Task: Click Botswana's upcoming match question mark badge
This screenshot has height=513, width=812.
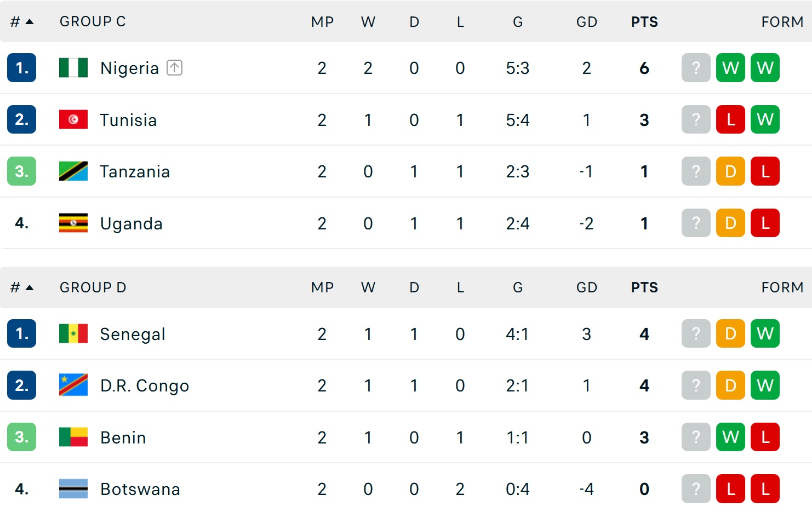Action: coord(696,488)
